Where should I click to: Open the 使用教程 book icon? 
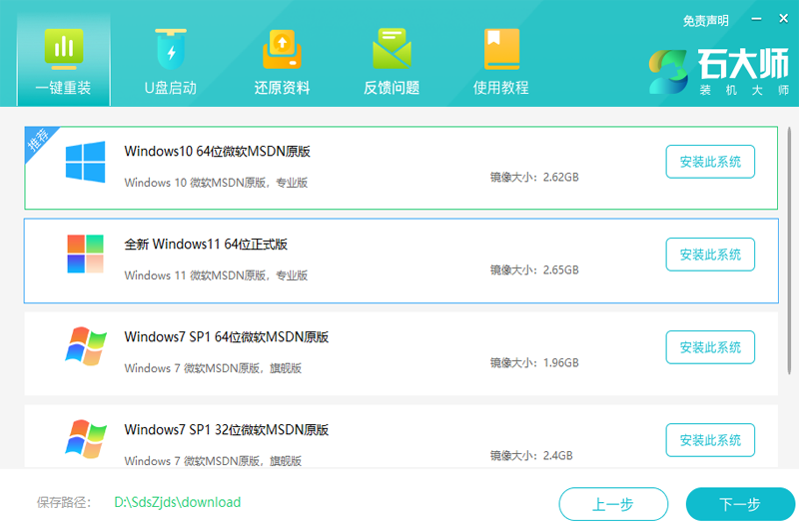(x=501, y=49)
